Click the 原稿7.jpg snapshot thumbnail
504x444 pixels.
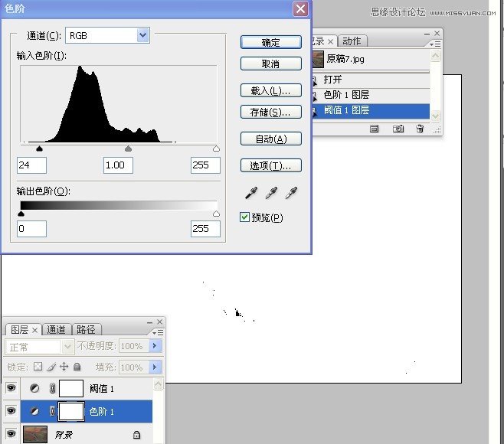pos(318,59)
